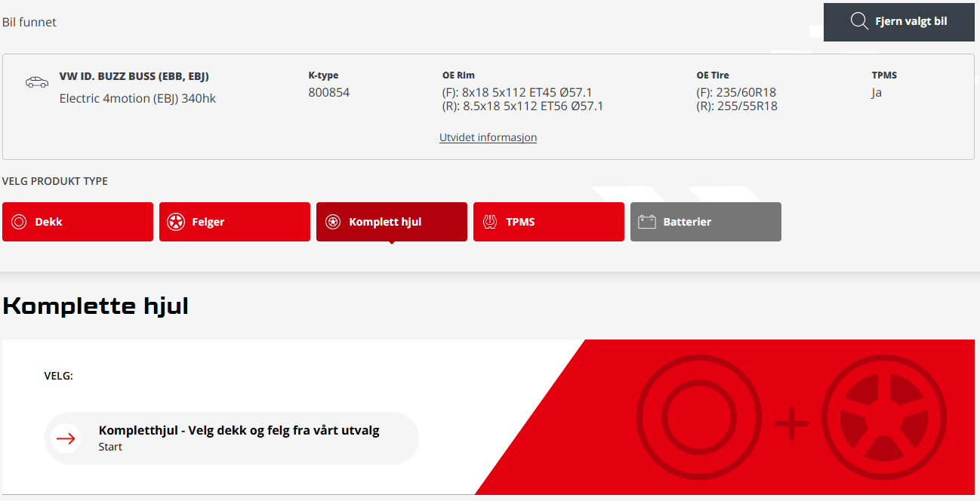Click the wheel icon on Komplett hjul

333,222
